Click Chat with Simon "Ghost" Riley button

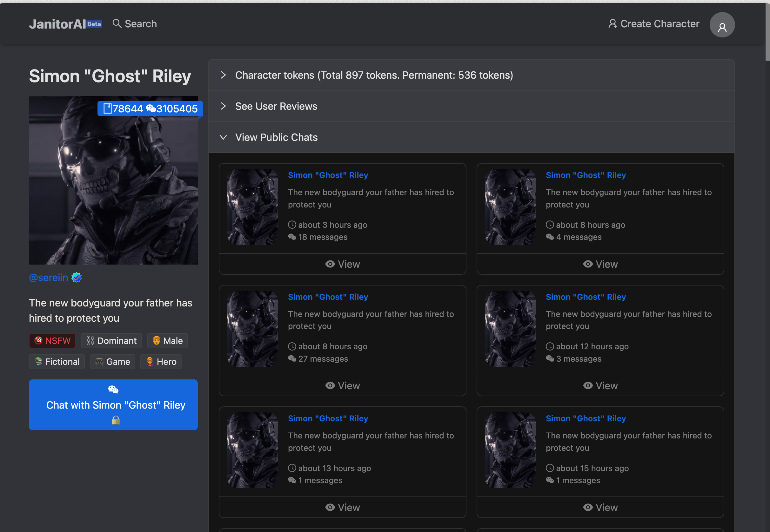click(x=113, y=405)
